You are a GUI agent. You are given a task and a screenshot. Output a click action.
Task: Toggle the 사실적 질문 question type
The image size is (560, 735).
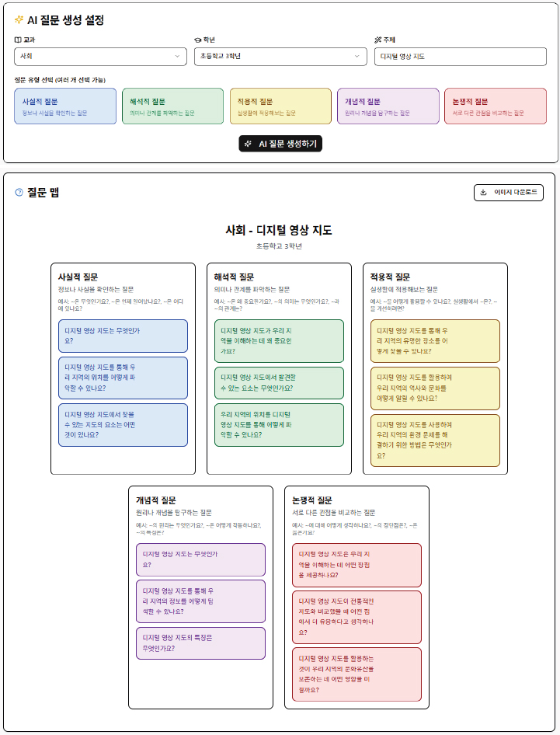(x=65, y=106)
